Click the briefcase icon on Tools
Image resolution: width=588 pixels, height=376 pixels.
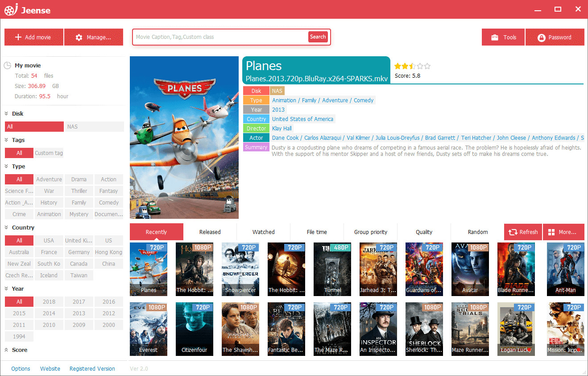point(494,38)
